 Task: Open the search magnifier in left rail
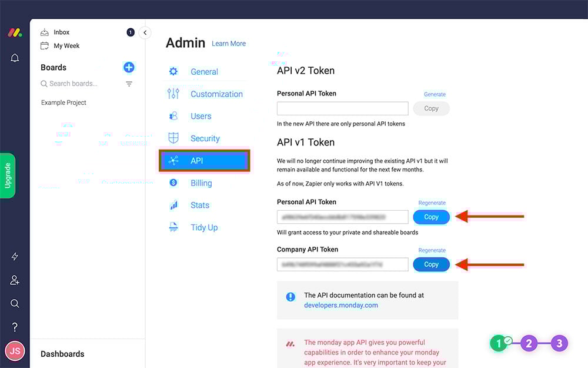click(x=15, y=304)
